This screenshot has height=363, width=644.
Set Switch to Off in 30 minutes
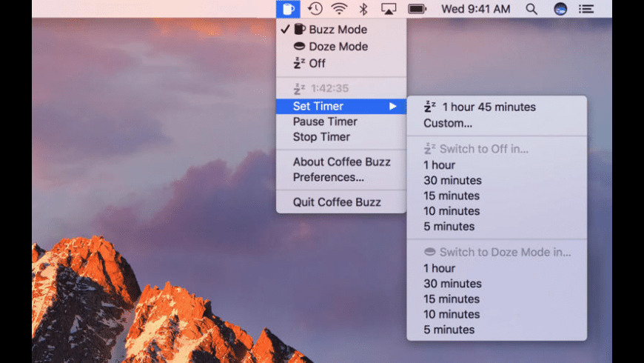tap(497, 181)
